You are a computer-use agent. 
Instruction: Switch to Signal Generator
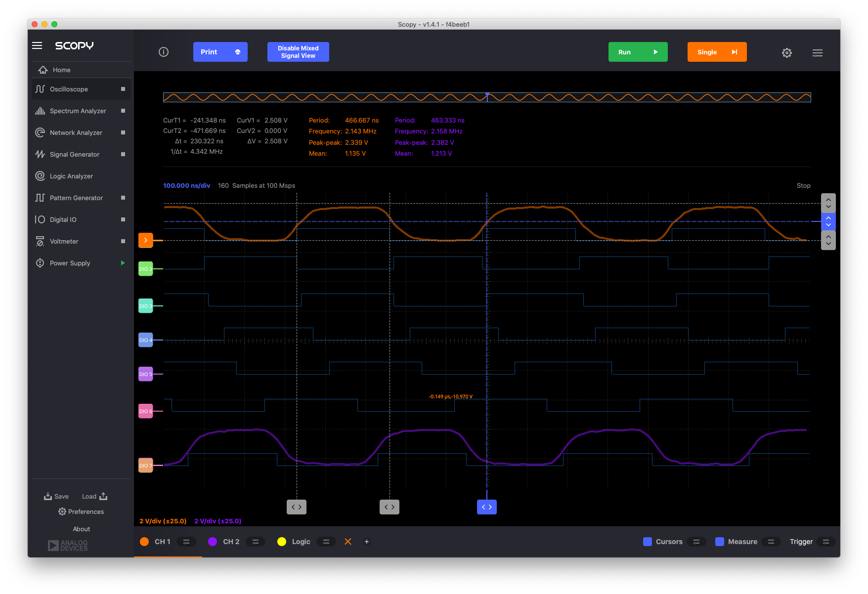pyautogui.click(x=81, y=154)
